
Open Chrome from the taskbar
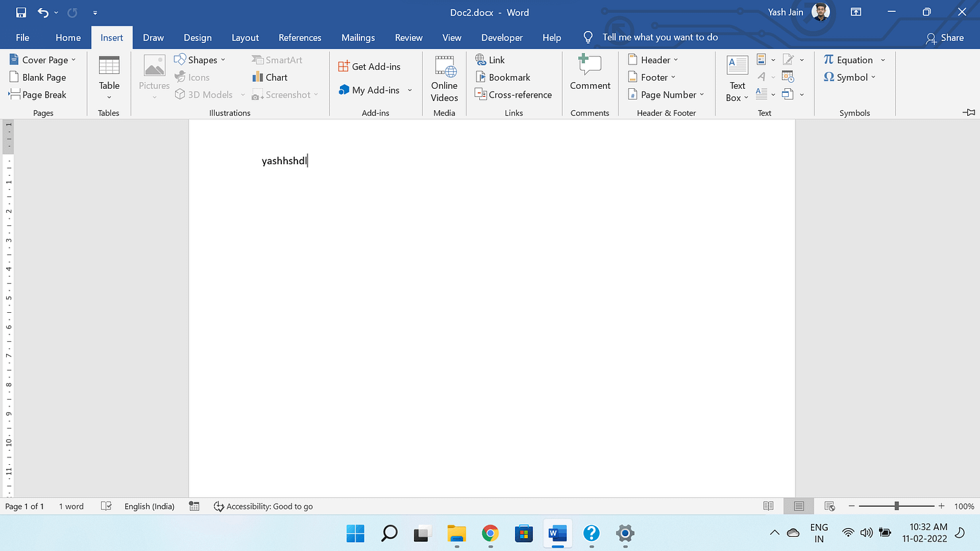click(x=489, y=534)
